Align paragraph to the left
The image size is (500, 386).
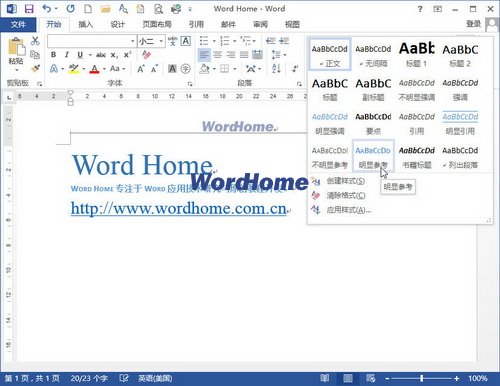click(x=204, y=55)
